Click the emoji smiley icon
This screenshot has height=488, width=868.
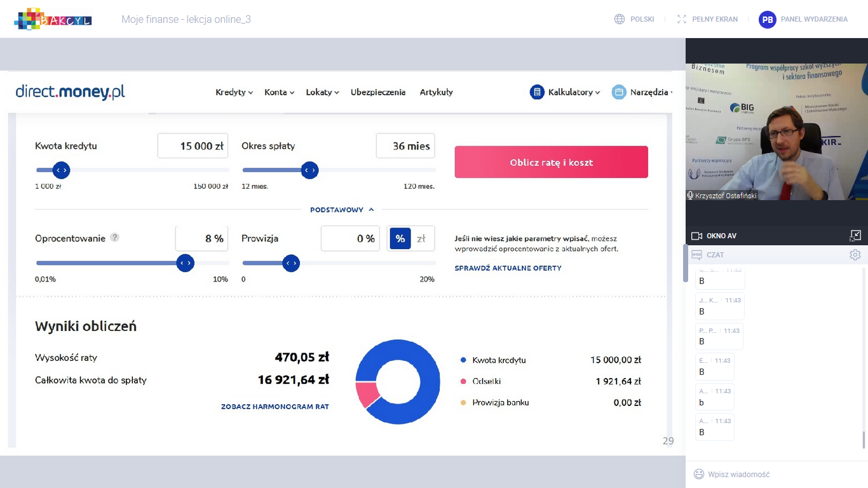point(699,474)
